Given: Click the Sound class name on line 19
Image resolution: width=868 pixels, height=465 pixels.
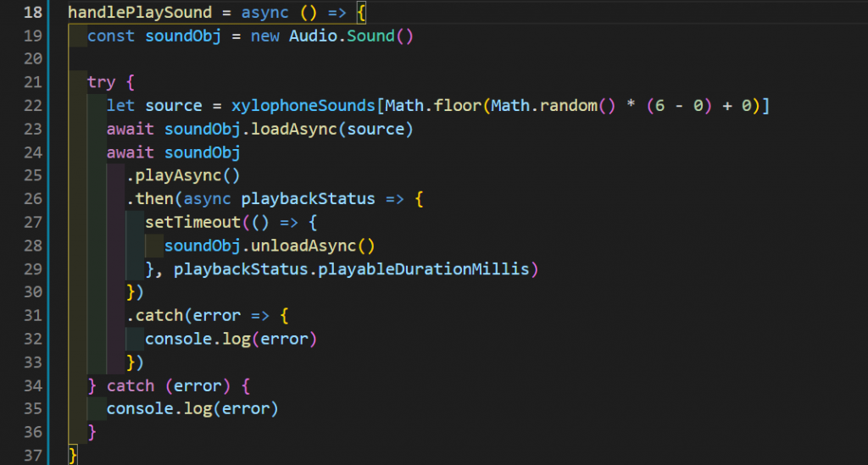Looking at the screenshot, I should (x=370, y=36).
